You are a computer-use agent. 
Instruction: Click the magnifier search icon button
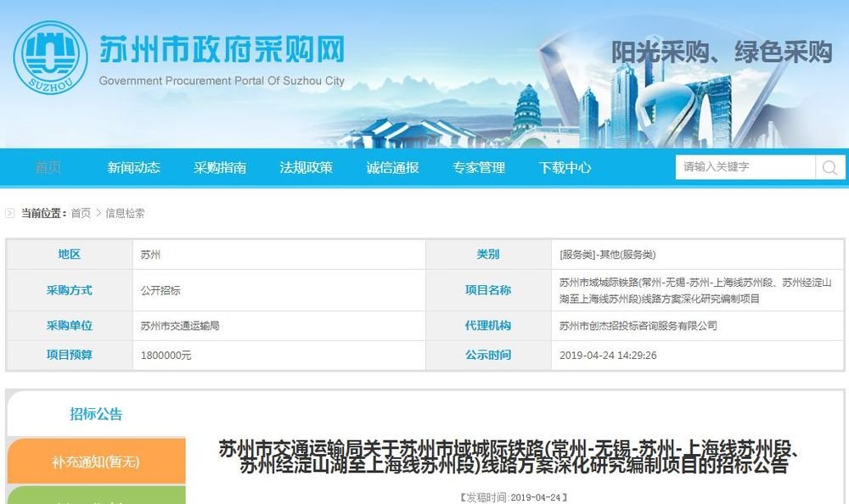pos(829,167)
